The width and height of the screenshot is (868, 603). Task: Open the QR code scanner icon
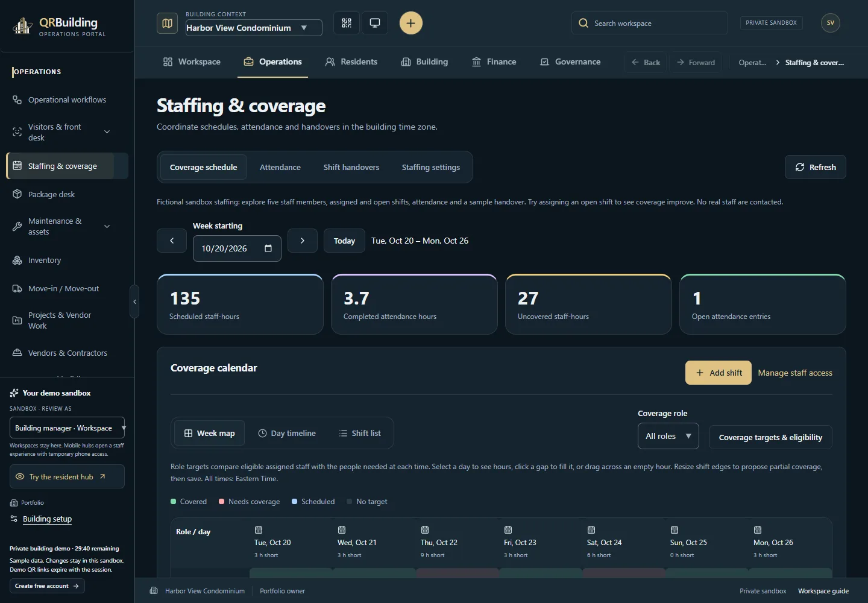pyautogui.click(x=347, y=23)
